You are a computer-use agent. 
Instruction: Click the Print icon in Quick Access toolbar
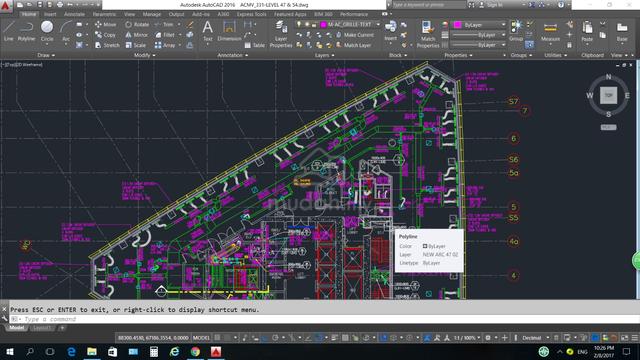60,5
